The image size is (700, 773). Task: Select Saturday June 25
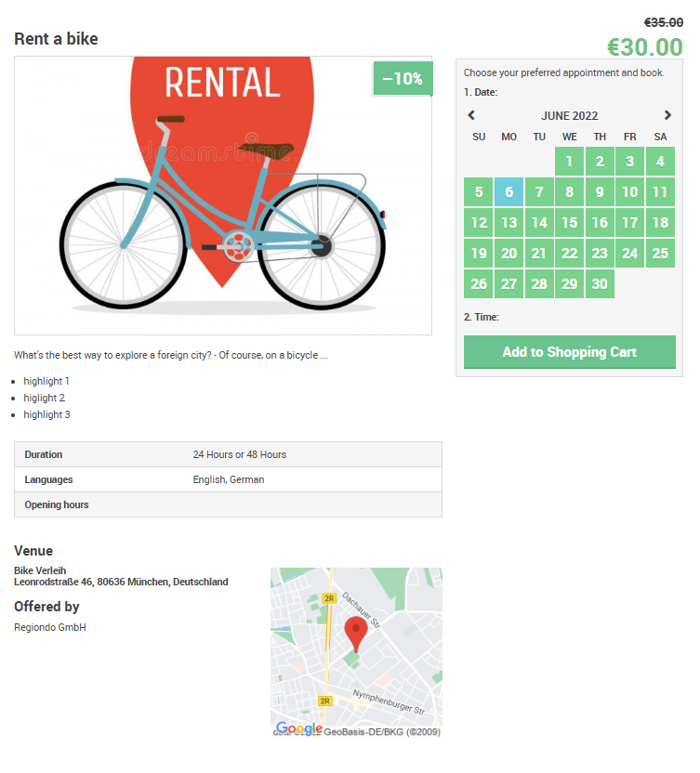(x=660, y=254)
